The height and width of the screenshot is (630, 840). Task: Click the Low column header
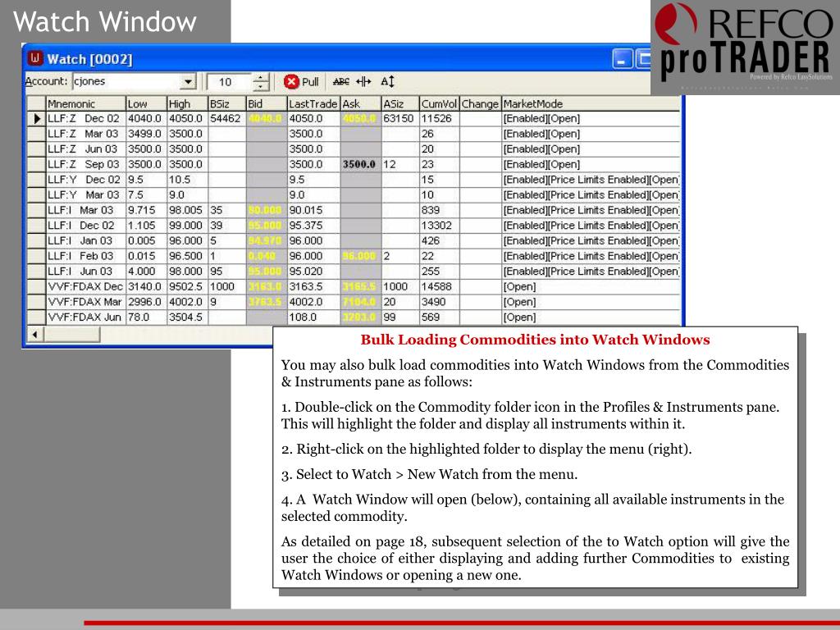coord(147,103)
